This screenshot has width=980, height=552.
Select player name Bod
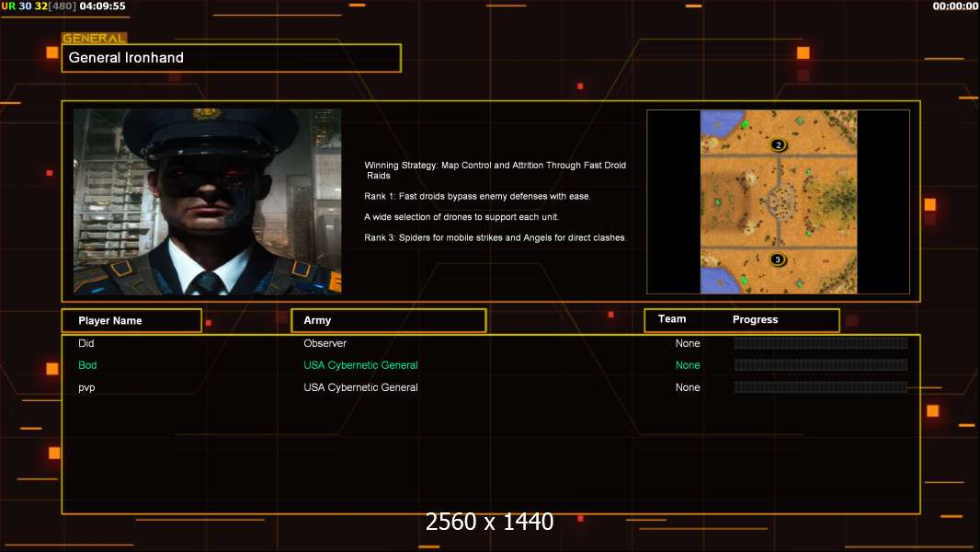[x=87, y=365]
